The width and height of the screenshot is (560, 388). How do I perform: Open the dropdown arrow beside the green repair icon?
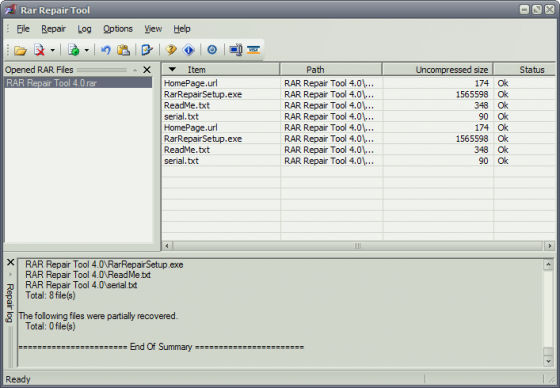tap(86, 50)
